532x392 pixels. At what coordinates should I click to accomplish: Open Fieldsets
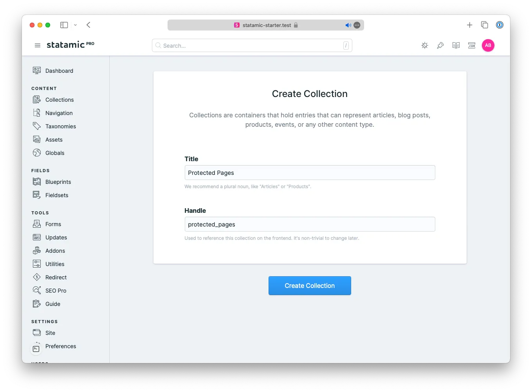point(57,195)
